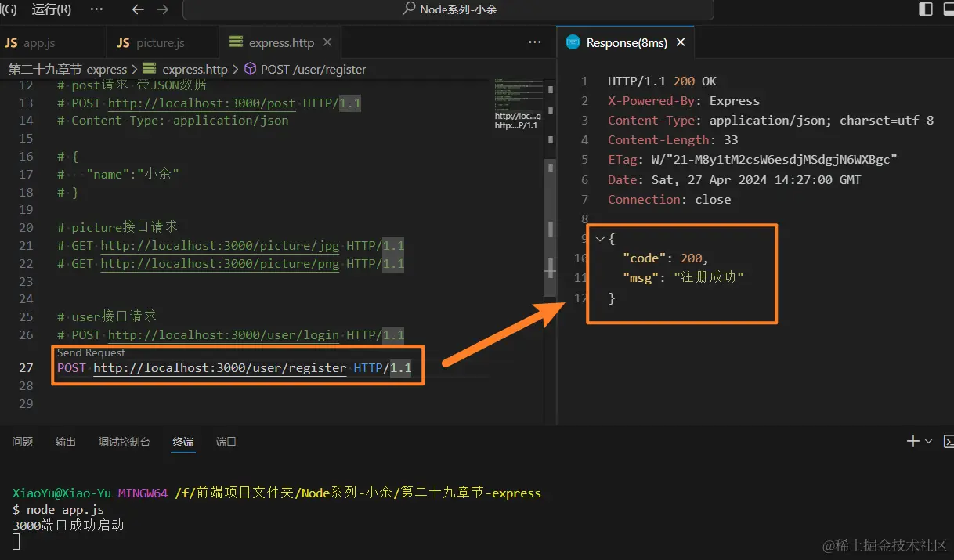
Task: Switch to the 端口 panel tab
Action: click(226, 442)
